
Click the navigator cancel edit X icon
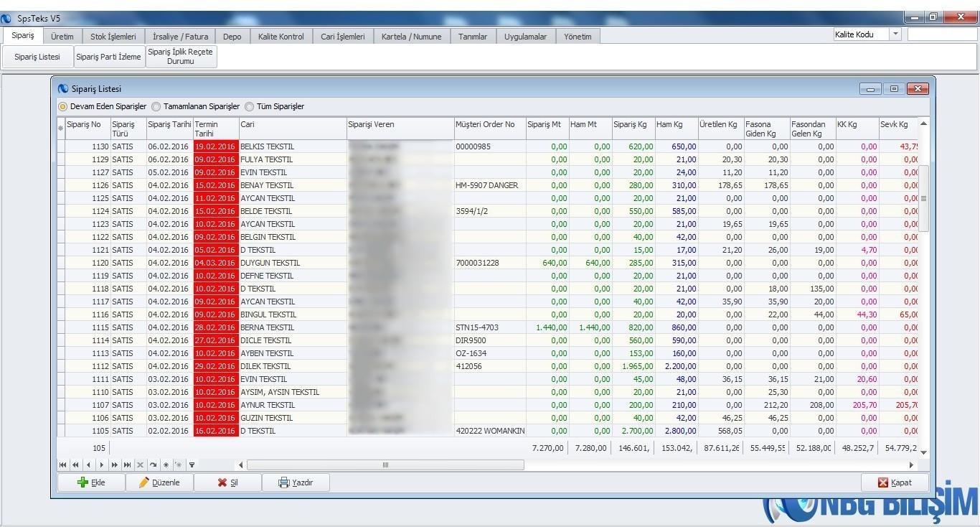pos(140,465)
